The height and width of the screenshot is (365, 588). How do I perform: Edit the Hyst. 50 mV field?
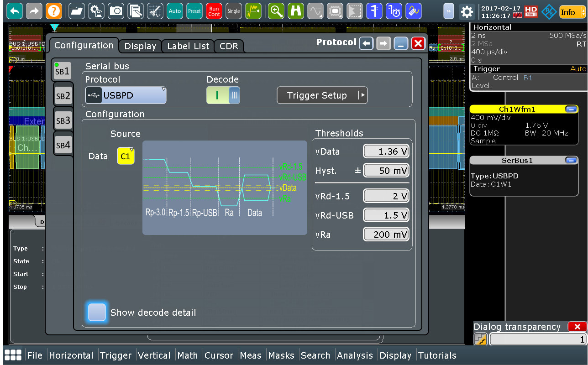pyautogui.click(x=386, y=171)
